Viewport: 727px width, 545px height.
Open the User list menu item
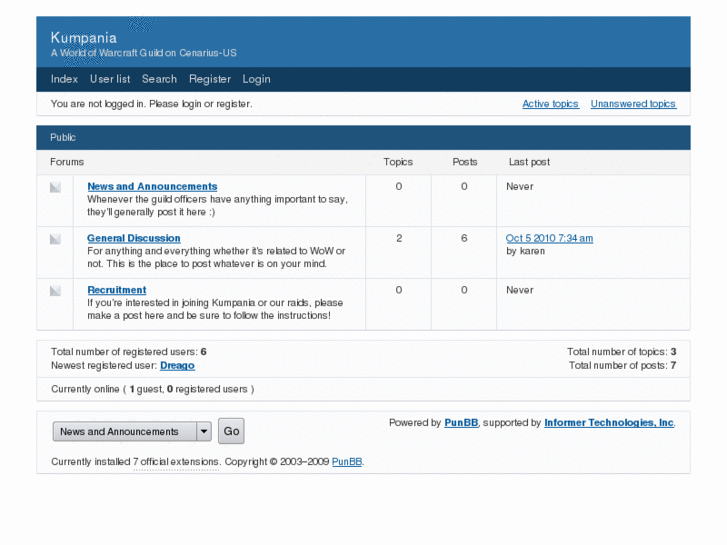click(x=110, y=79)
